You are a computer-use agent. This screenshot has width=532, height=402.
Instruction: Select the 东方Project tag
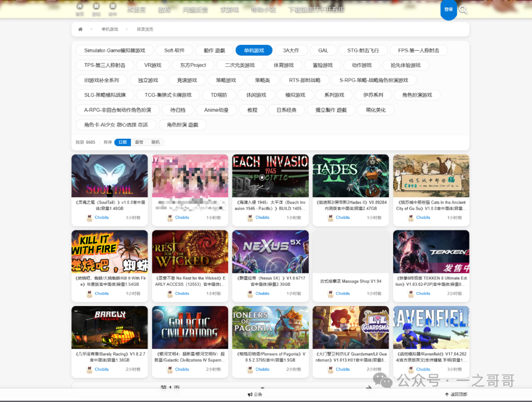(x=193, y=65)
